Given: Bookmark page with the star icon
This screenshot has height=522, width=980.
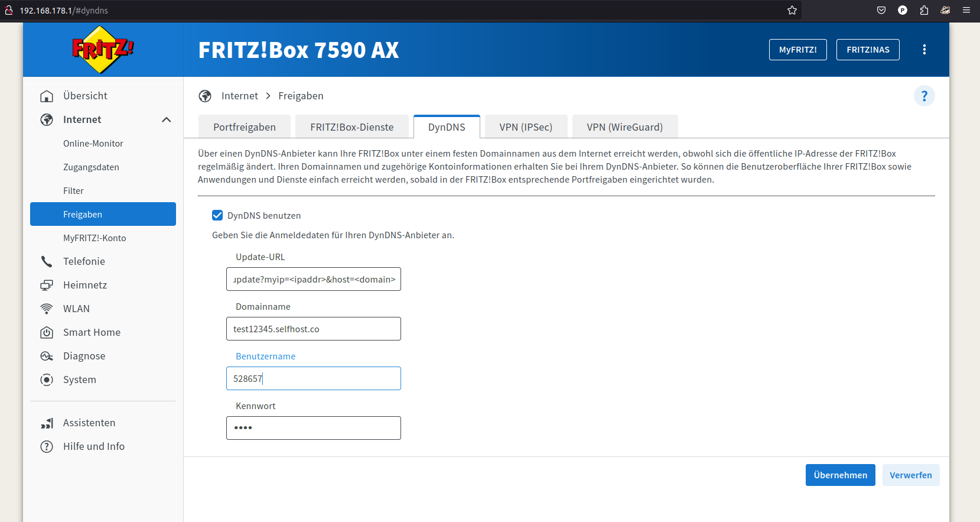Looking at the screenshot, I should pyautogui.click(x=792, y=10).
